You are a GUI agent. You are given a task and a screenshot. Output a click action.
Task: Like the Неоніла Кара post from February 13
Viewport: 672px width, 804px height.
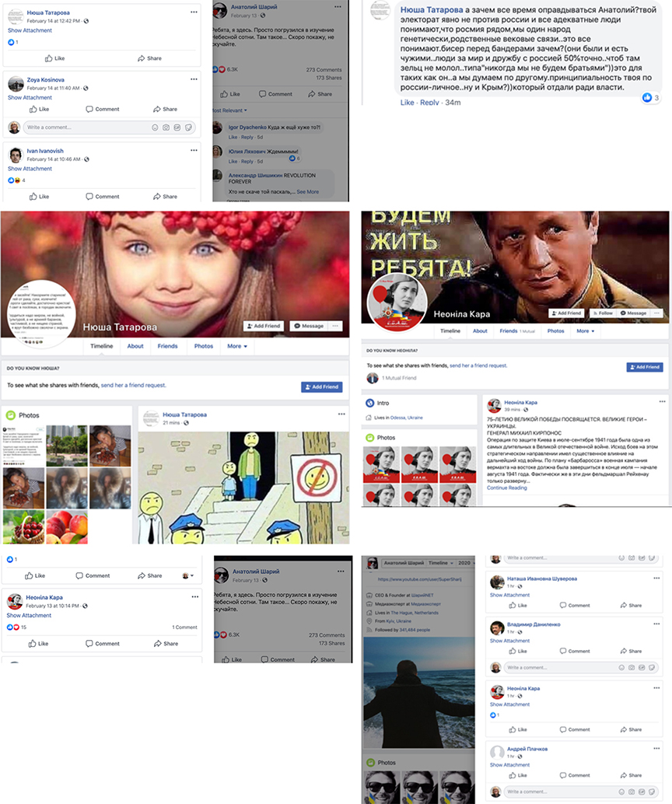pyautogui.click(x=39, y=644)
